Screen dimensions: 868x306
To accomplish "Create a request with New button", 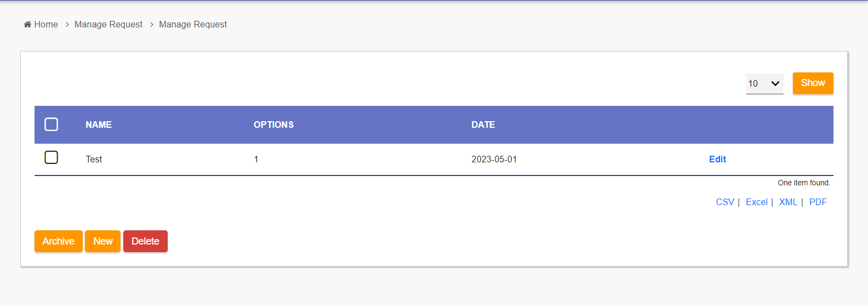I will point(102,241).
